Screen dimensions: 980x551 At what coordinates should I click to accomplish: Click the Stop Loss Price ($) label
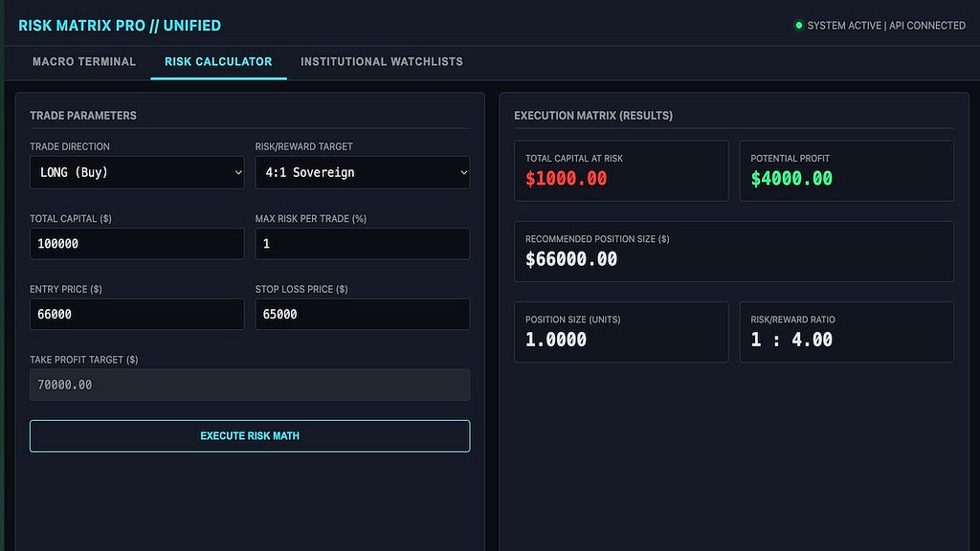click(x=301, y=289)
